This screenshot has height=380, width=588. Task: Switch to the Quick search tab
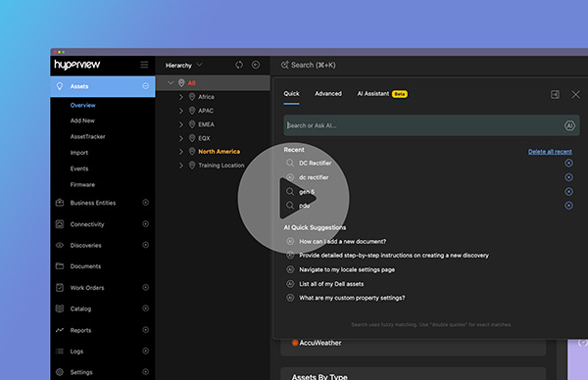[x=291, y=94]
